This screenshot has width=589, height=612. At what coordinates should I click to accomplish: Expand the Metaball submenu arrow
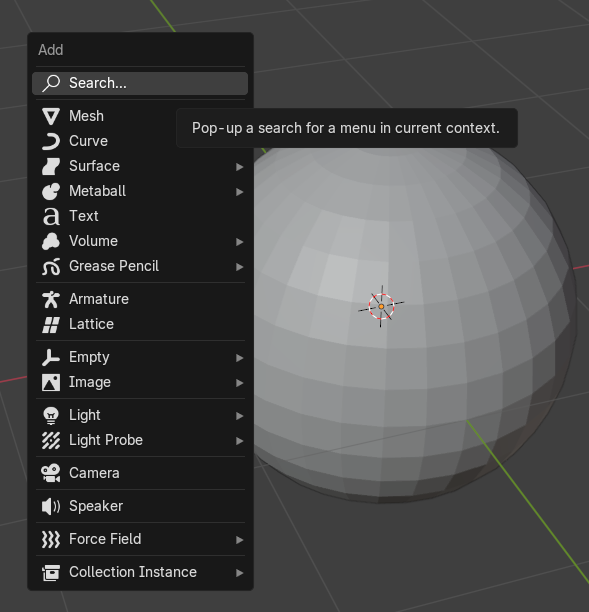tap(239, 192)
